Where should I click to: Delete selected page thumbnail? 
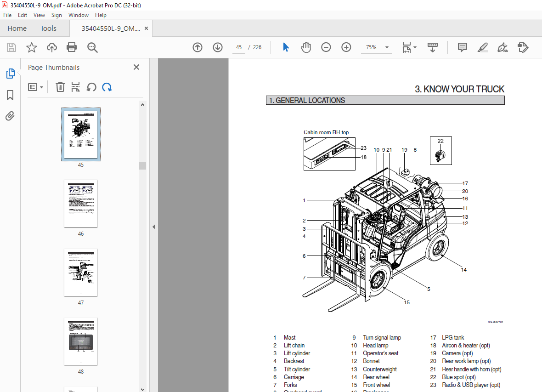(60, 87)
